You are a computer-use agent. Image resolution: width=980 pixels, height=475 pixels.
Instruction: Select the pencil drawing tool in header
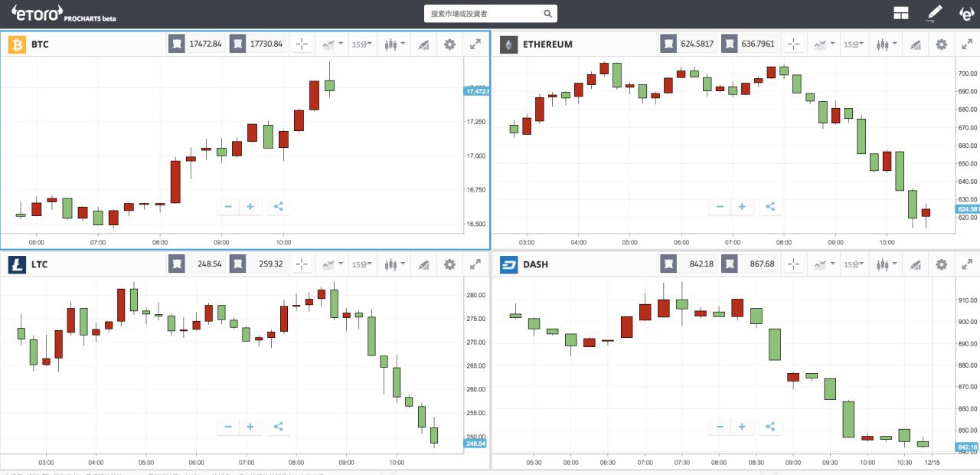tap(935, 13)
